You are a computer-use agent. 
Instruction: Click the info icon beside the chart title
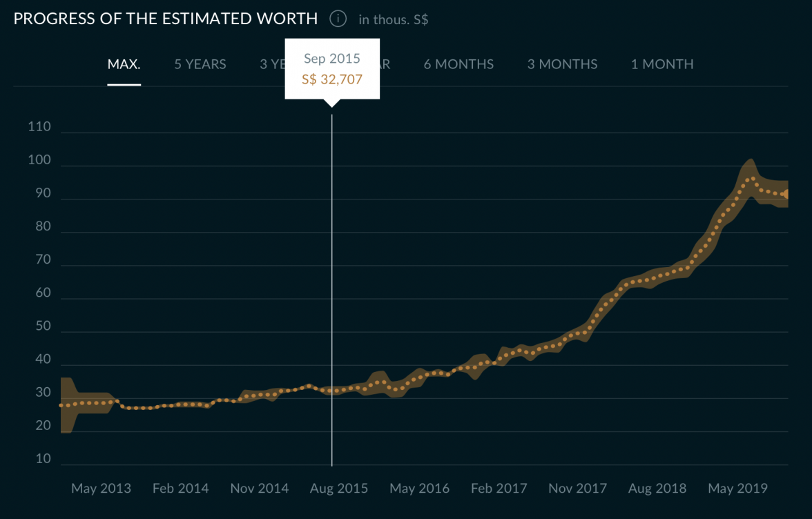coord(338,19)
